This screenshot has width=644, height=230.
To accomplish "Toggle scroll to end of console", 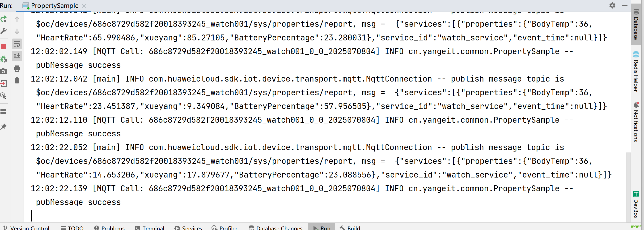I will [17, 56].
